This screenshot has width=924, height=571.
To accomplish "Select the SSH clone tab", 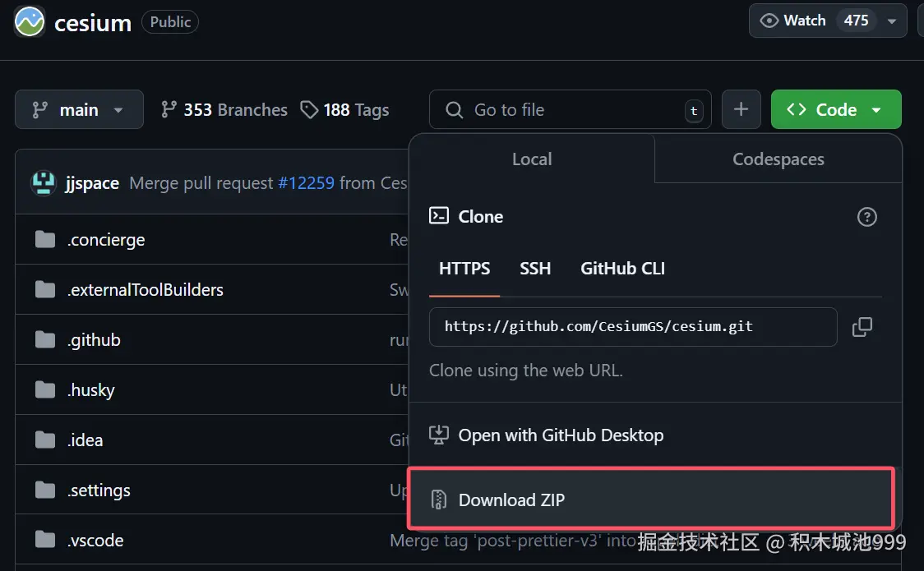I will click(x=535, y=269).
